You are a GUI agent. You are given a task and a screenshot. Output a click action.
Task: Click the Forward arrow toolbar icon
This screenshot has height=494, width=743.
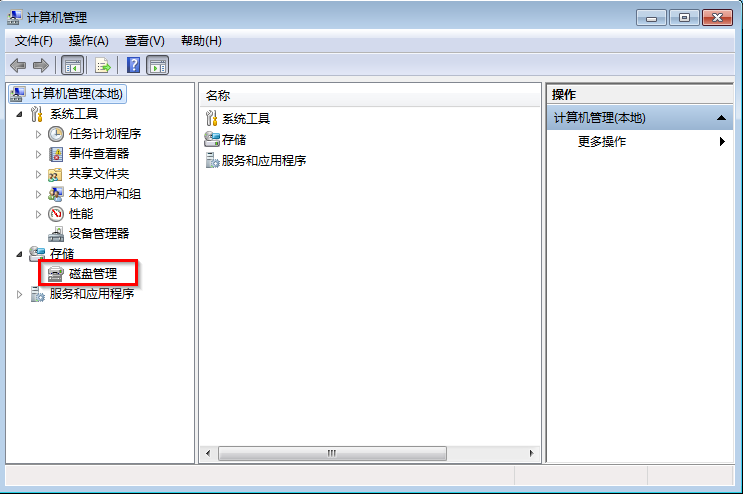point(41,65)
